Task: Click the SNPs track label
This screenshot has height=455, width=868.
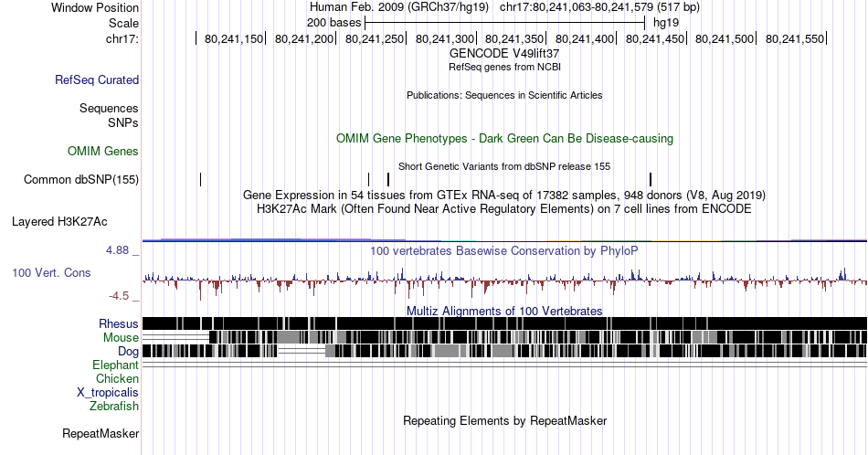Action: 123,122
